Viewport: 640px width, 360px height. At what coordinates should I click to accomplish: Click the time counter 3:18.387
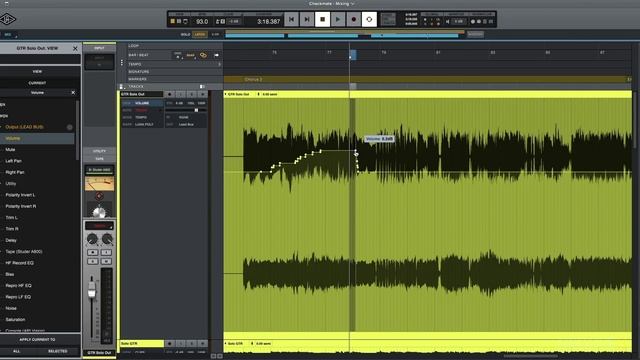tap(269, 22)
